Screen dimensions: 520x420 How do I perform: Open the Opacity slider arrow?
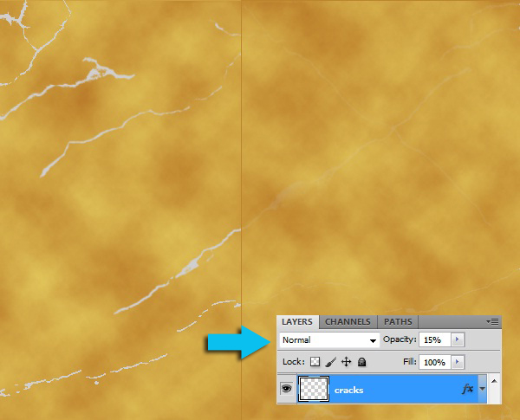[458, 340]
